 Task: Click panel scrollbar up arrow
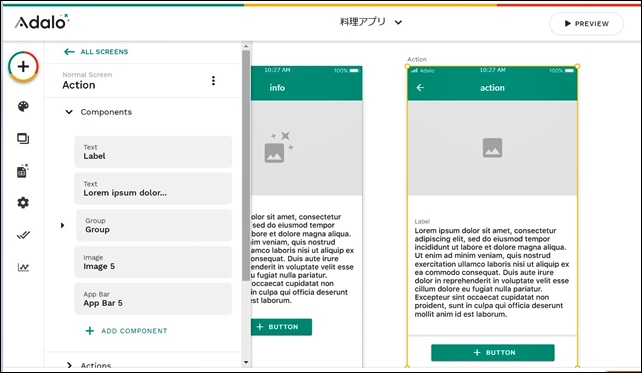pyautogui.click(x=246, y=46)
